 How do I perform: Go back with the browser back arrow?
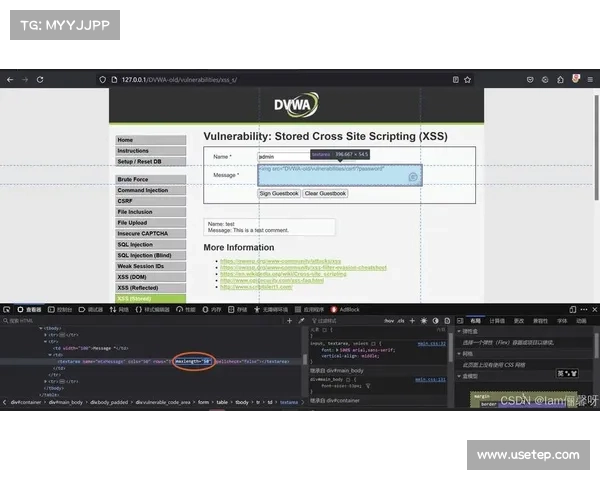click(x=10, y=80)
